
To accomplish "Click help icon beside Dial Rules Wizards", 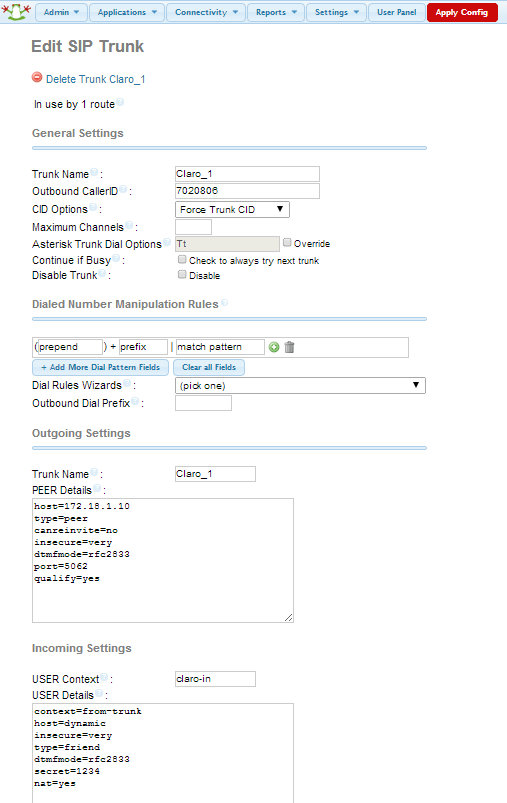I will pos(127,383).
